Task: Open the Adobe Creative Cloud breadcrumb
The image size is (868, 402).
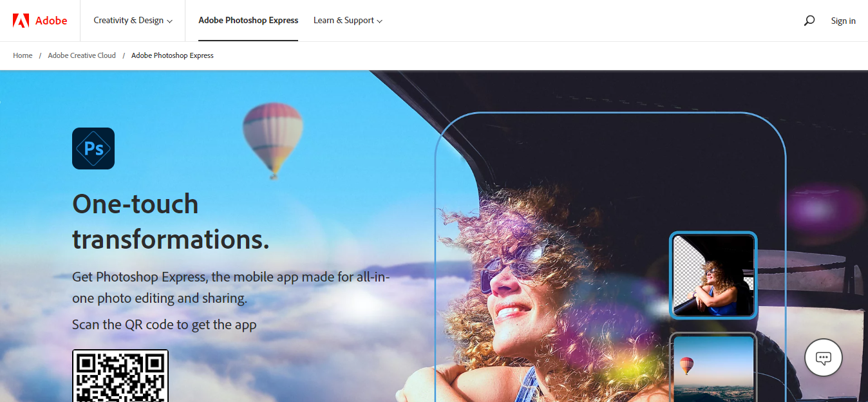Action: click(82, 55)
